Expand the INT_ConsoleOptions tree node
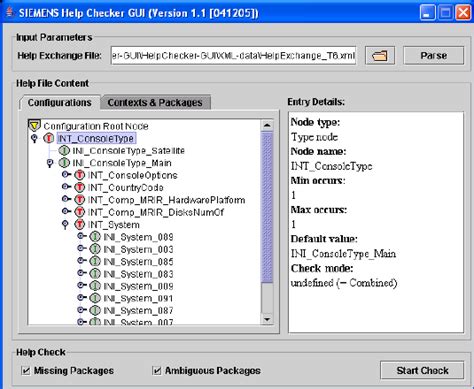474x389 pixels. [66, 174]
